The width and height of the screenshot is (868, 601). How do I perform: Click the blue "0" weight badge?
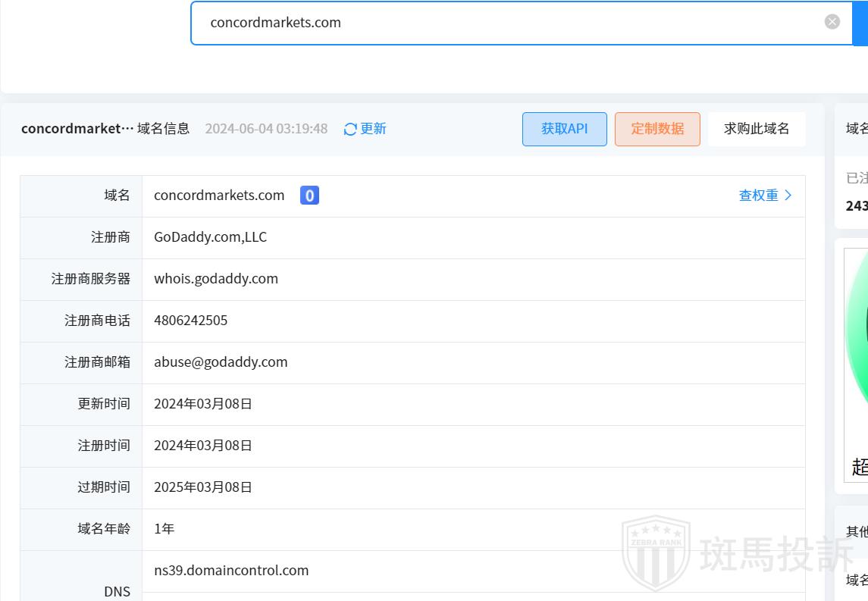click(x=309, y=196)
